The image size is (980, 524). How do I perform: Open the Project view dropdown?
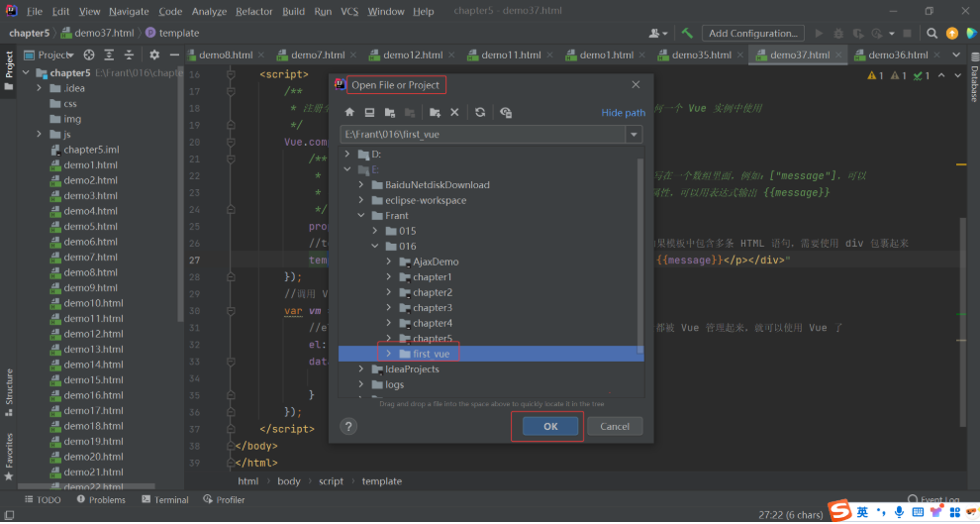click(x=49, y=55)
